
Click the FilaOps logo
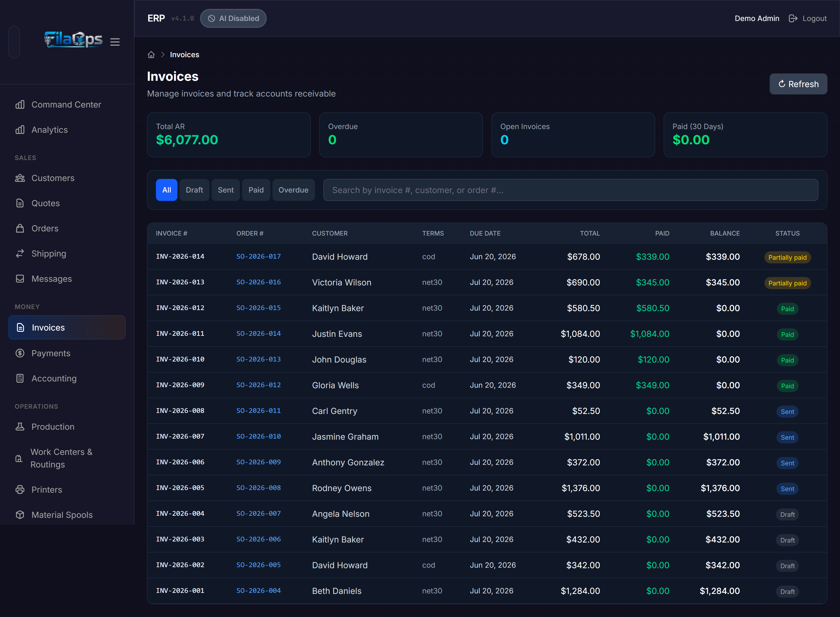pos(73,40)
